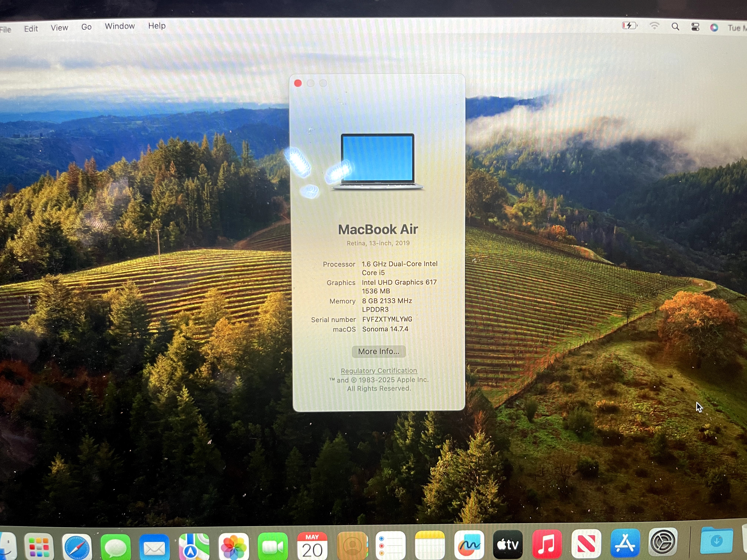
Task: Launch the Messages app
Action: tap(116, 544)
